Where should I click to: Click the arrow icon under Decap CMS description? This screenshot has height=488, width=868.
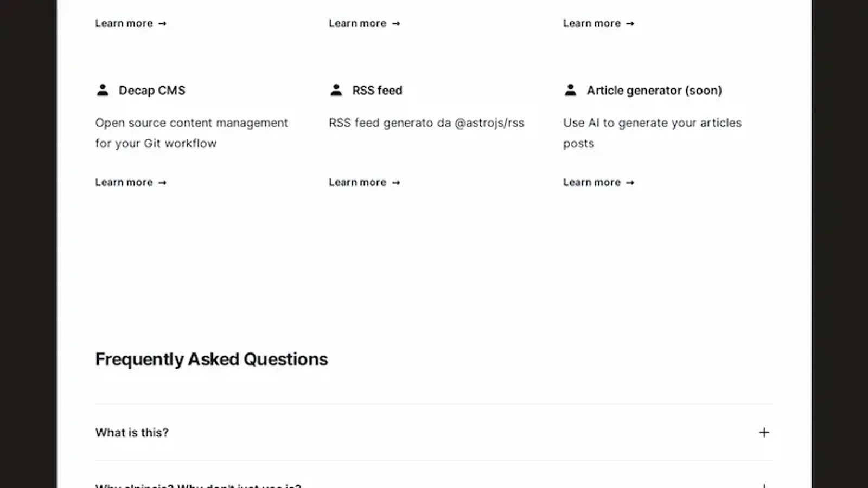[x=162, y=183]
